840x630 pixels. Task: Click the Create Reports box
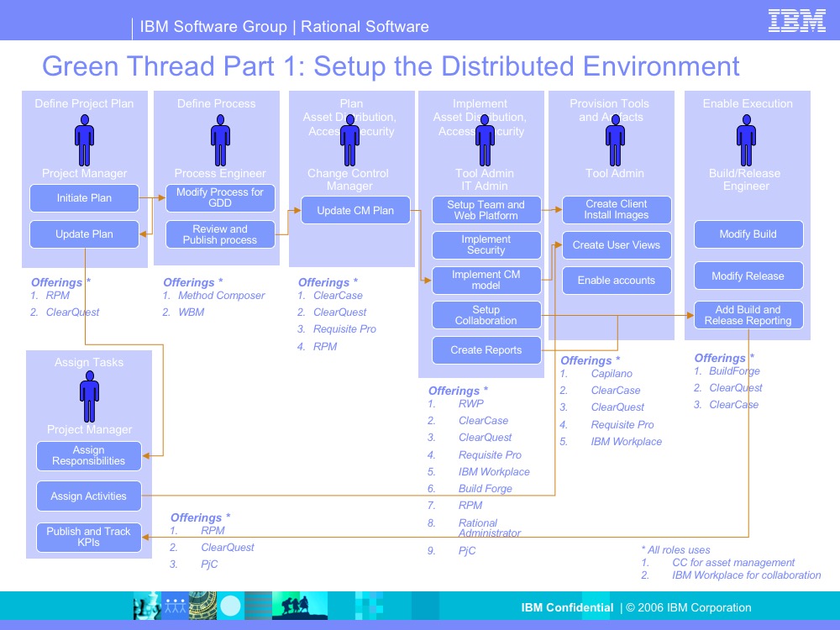pos(486,350)
